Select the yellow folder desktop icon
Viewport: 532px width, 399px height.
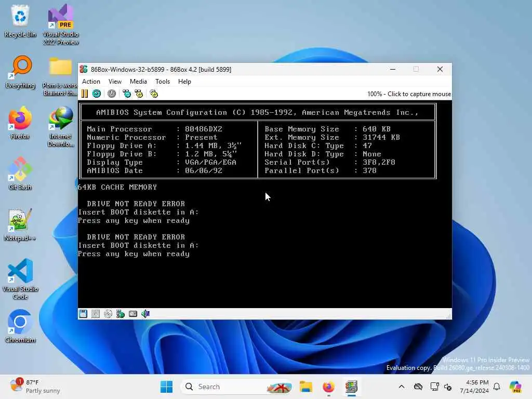point(60,75)
